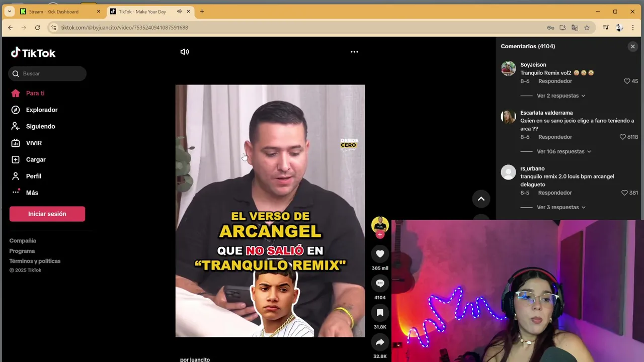
Task: Click the Iniciar sesión button
Action: click(47, 214)
